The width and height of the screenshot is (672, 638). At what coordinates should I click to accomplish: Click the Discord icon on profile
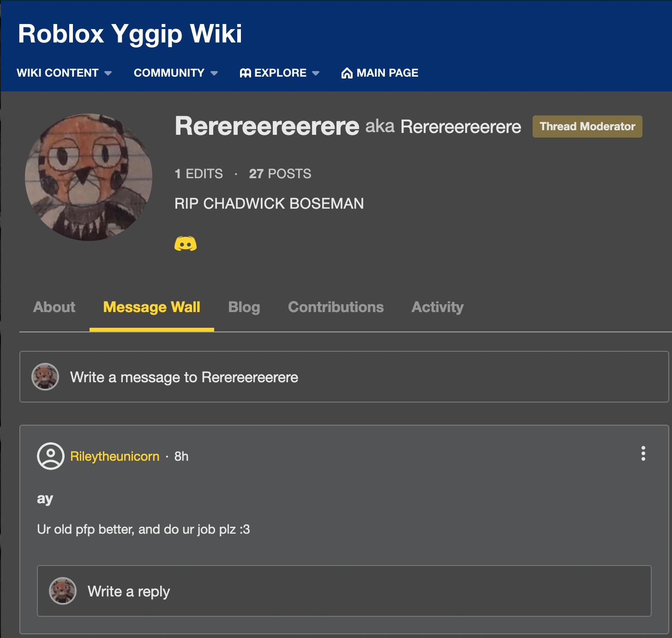pos(186,243)
